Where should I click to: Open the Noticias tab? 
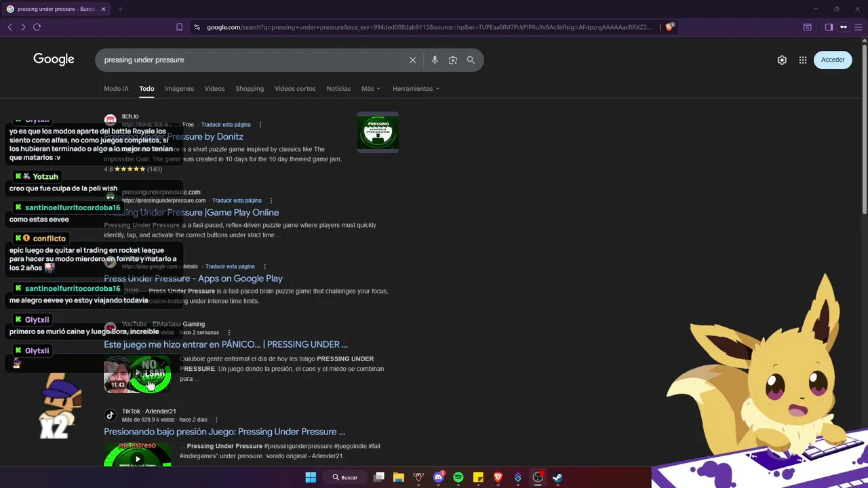coord(338,89)
